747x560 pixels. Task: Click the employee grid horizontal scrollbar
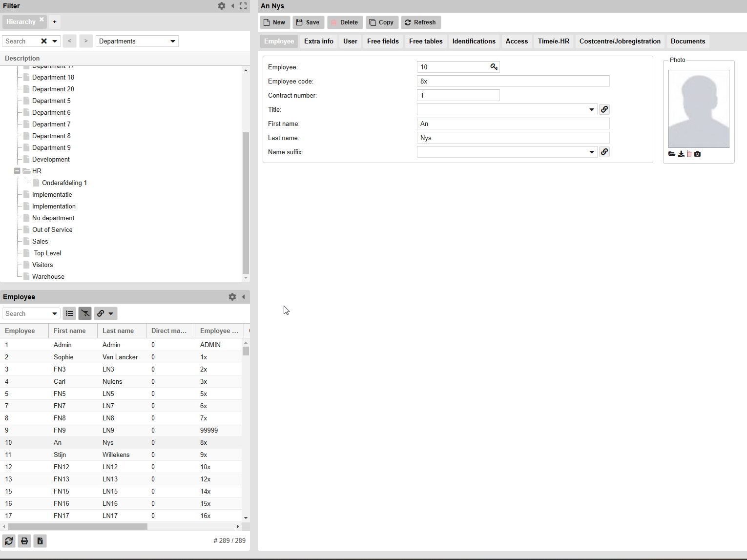coord(78,526)
